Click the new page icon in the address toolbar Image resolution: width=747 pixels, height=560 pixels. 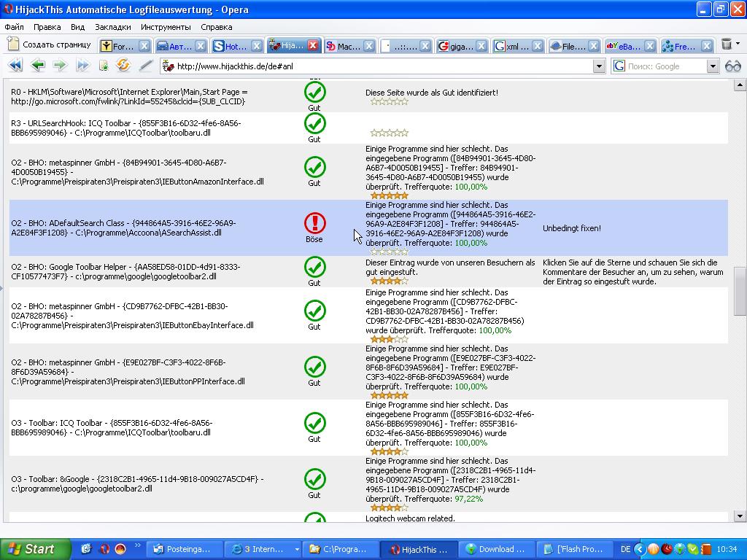tap(103, 66)
